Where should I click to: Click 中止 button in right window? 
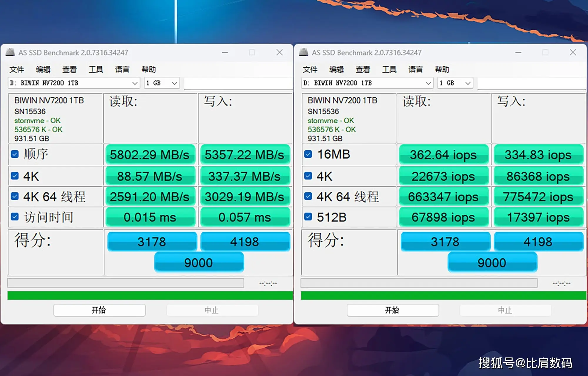click(x=506, y=310)
